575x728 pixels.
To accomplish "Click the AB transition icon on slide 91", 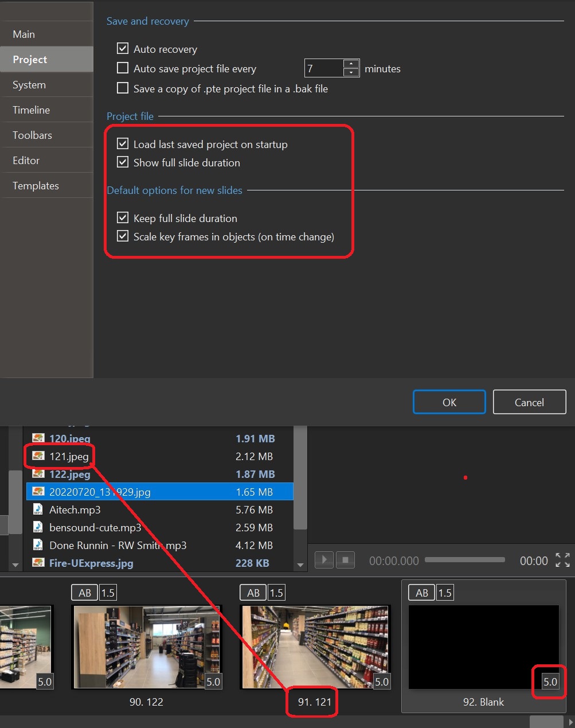I will (x=253, y=593).
